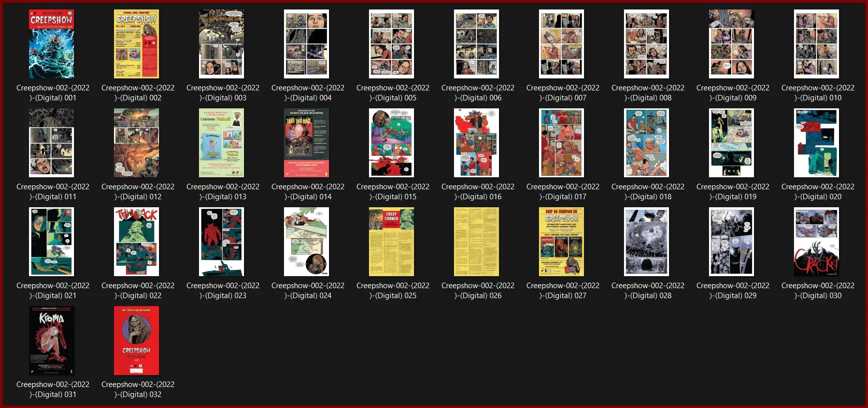Select the page 029 thumbnail
The width and height of the screenshot is (868, 408).
pyautogui.click(x=731, y=242)
